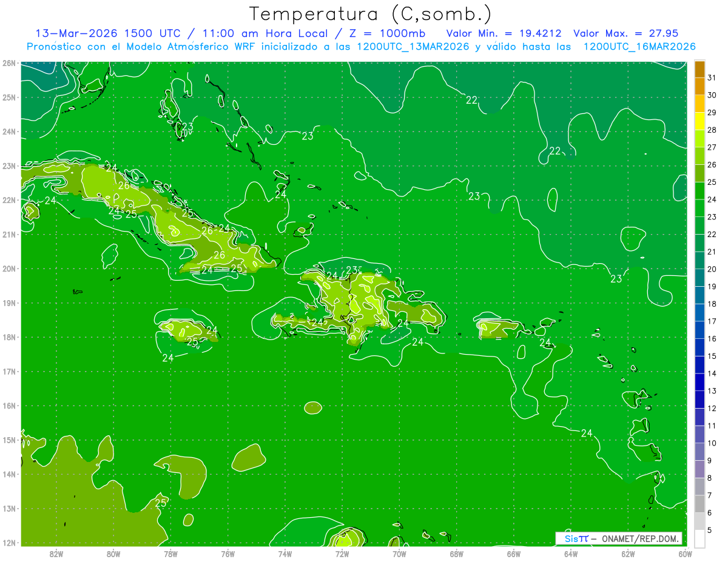Click contour label '25' near 13N 78W
728x562 pixels.
pyautogui.click(x=161, y=503)
